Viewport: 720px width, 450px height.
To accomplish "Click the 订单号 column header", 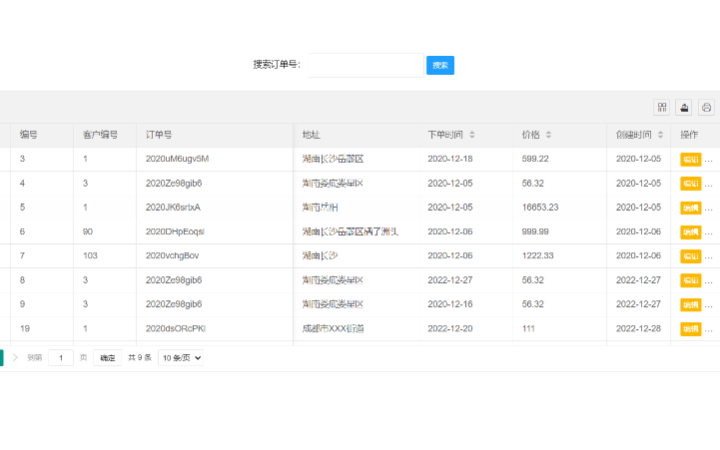I will pyautogui.click(x=159, y=135).
